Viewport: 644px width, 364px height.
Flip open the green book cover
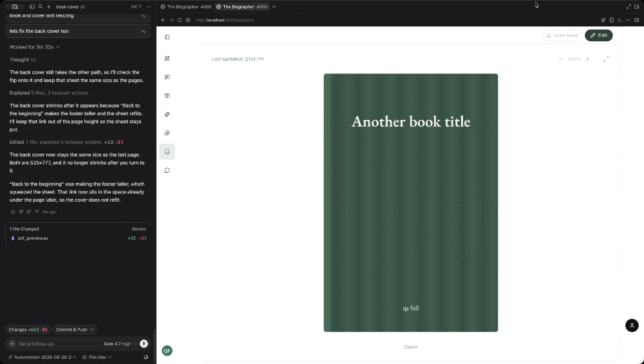(411, 203)
